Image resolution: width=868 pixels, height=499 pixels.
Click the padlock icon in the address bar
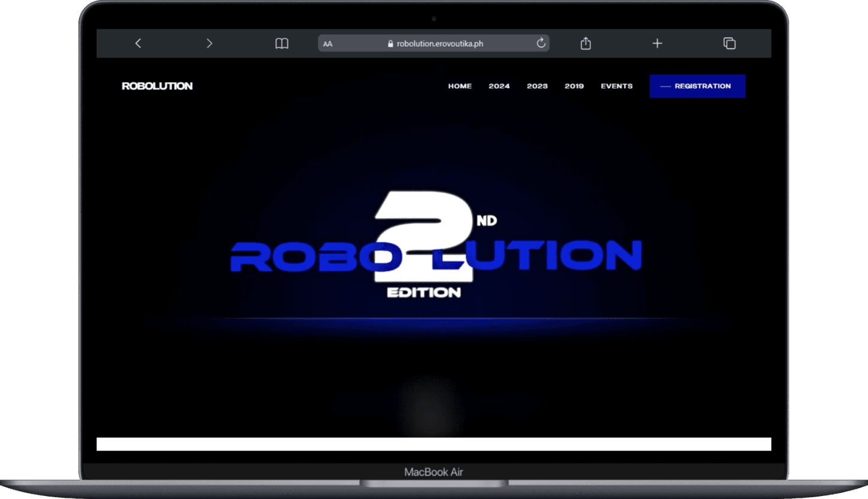(390, 43)
